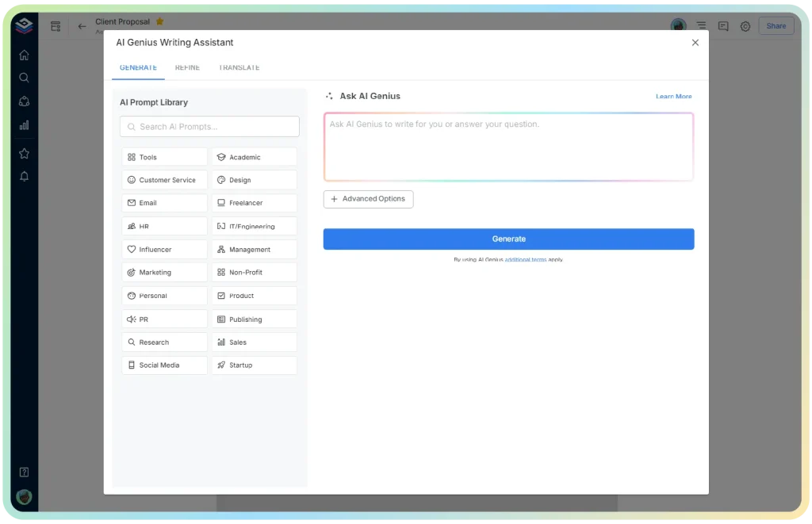Open the additional terms link

coord(526,259)
